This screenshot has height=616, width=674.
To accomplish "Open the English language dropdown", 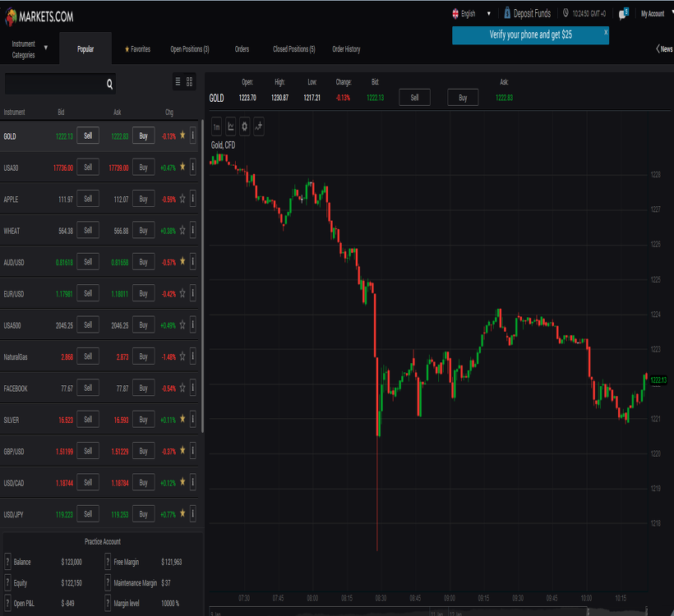I will point(472,14).
